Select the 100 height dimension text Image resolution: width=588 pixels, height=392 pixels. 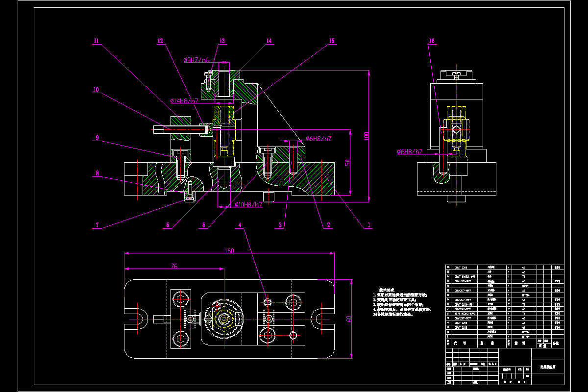pos(366,136)
